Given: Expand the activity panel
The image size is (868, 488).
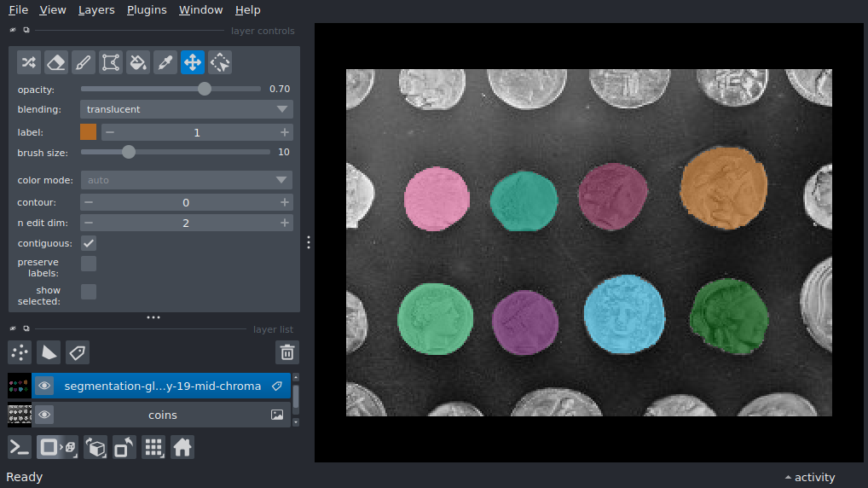Looking at the screenshot, I should tap(810, 477).
